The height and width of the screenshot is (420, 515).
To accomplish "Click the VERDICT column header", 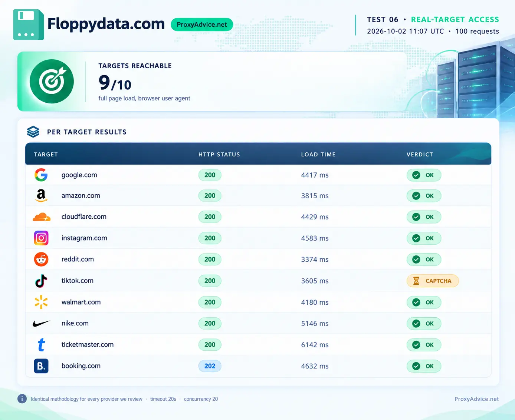I will click(x=420, y=154).
